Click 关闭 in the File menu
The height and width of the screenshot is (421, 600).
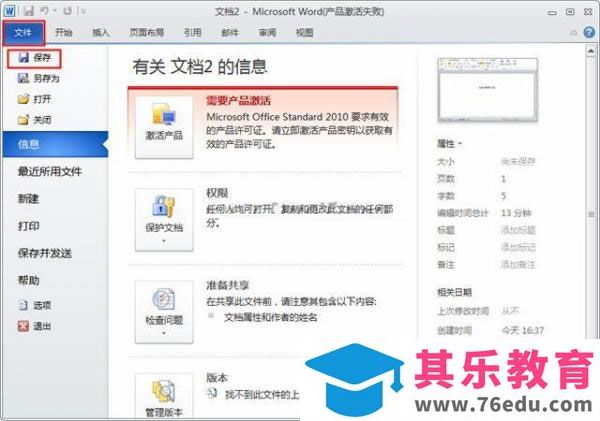[x=34, y=120]
